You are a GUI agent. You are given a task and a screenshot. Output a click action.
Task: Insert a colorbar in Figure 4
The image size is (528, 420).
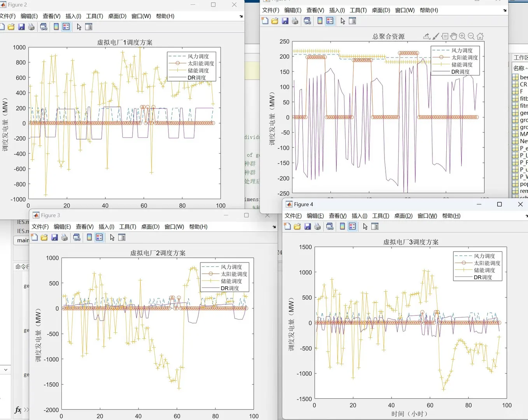pyautogui.click(x=343, y=227)
